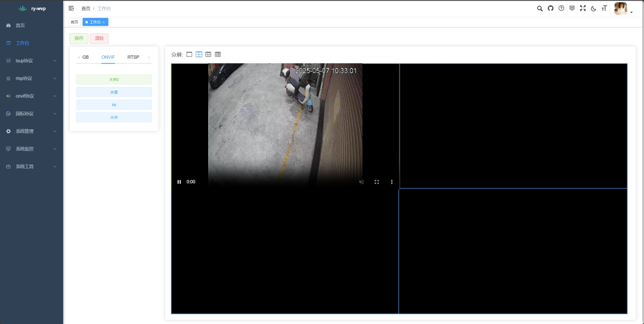Expand the onvif协议 sidebar menu

(32, 96)
